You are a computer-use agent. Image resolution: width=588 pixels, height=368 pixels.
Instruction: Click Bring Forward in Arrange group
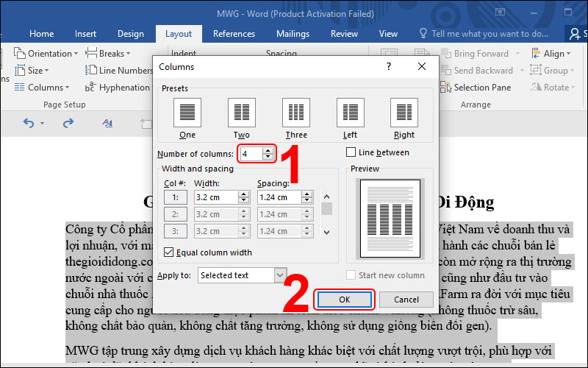tap(476, 53)
